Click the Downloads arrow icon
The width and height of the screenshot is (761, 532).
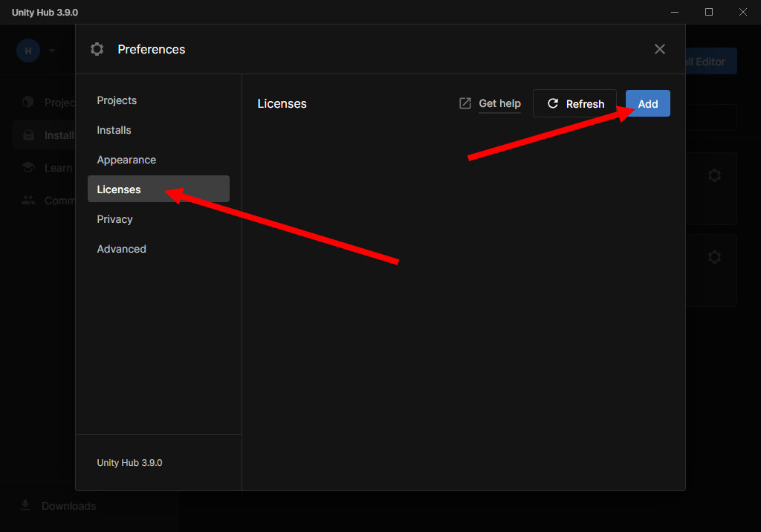(x=25, y=505)
